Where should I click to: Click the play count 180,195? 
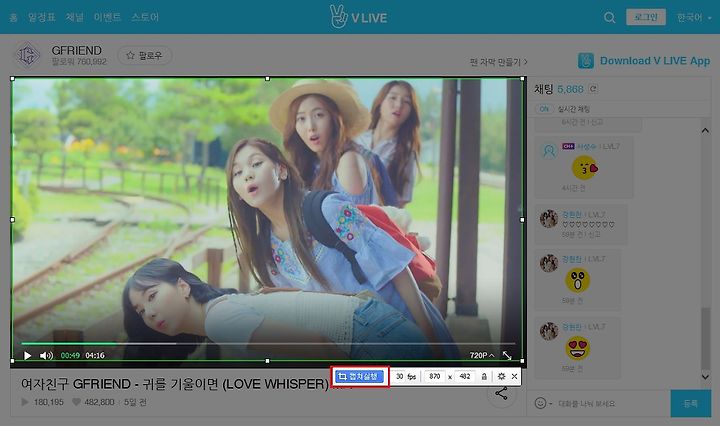(42, 402)
